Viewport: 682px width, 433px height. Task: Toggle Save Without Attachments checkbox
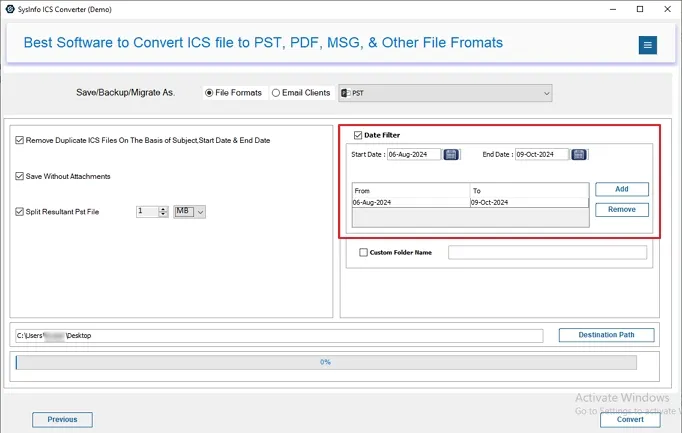[20, 176]
